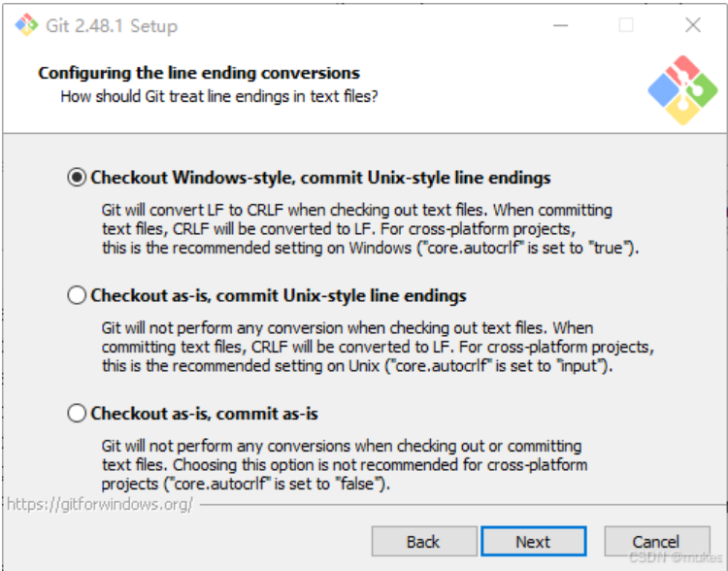Click the greyed-out maximize button

pos(626,25)
